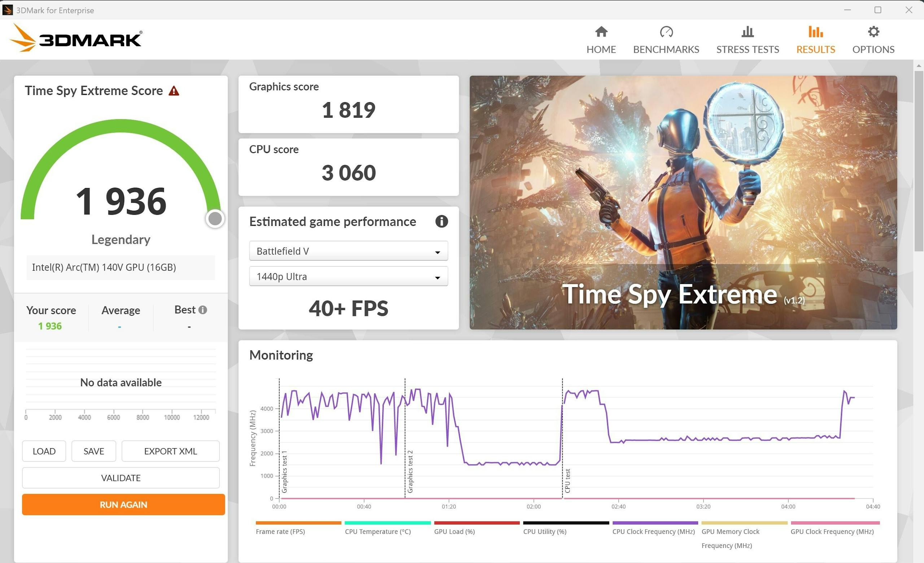The height and width of the screenshot is (563, 924).
Task: Select the RESULTS tab label
Action: pyautogui.click(x=816, y=49)
